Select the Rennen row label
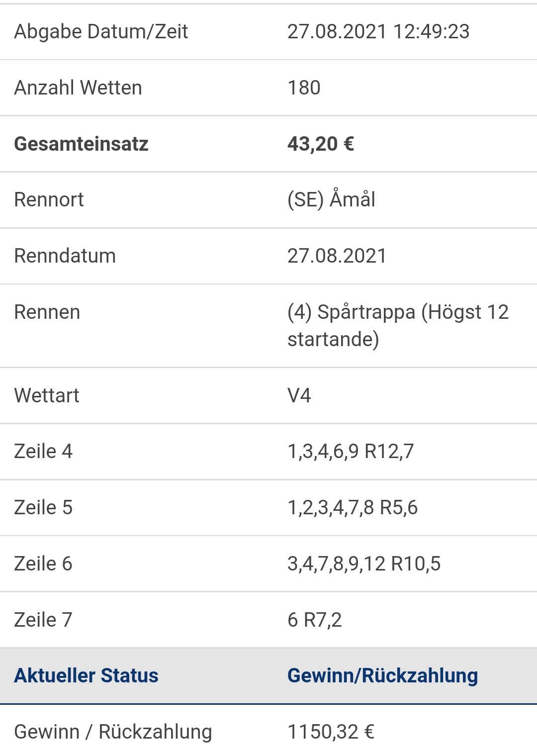537x756 pixels. (x=47, y=312)
